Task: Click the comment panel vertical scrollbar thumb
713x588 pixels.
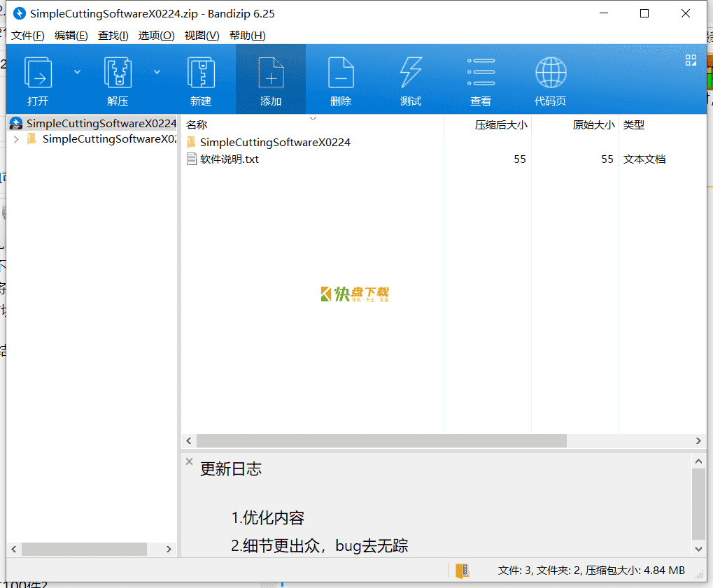Action: tap(698, 504)
